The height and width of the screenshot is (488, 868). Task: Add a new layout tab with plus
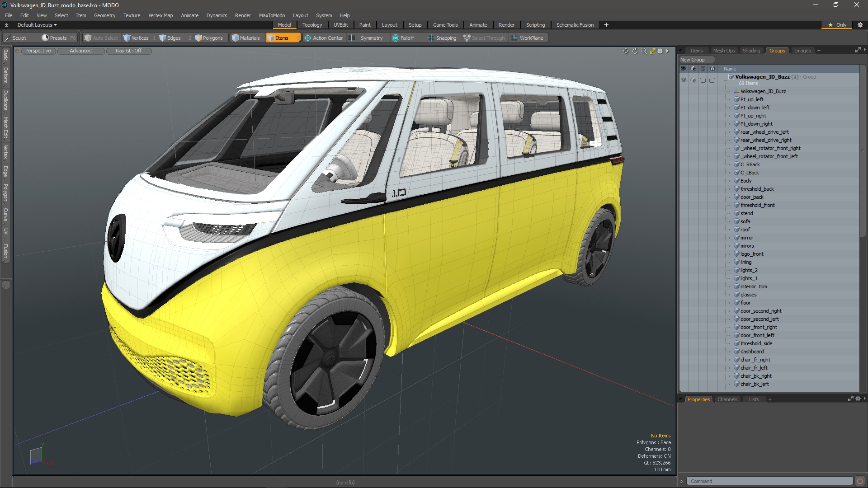pyautogui.click(x=606, y=25)
